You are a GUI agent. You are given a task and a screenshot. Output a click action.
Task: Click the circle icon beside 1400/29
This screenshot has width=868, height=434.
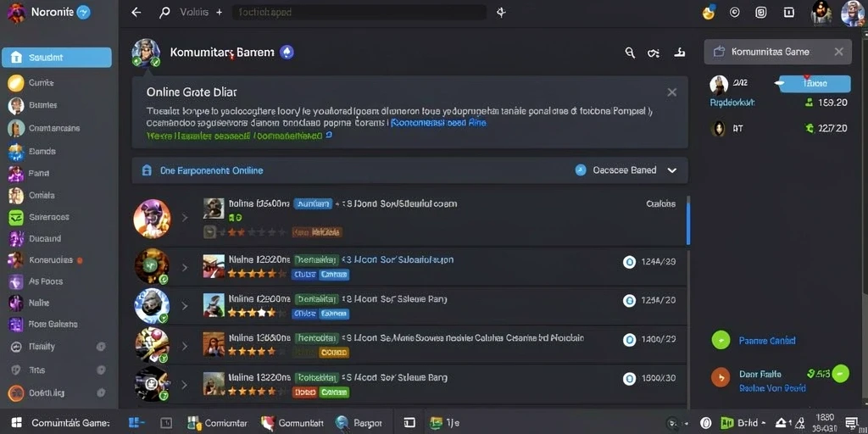coord(629,339)
